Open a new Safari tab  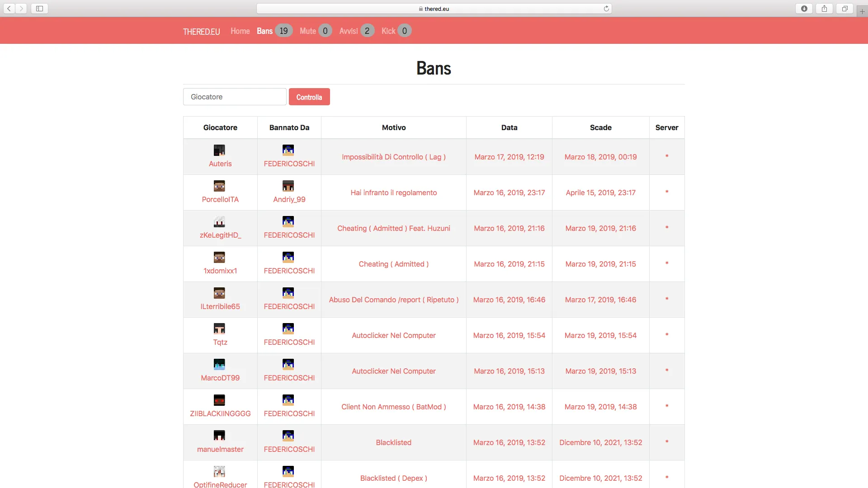[x=862, y=11]
